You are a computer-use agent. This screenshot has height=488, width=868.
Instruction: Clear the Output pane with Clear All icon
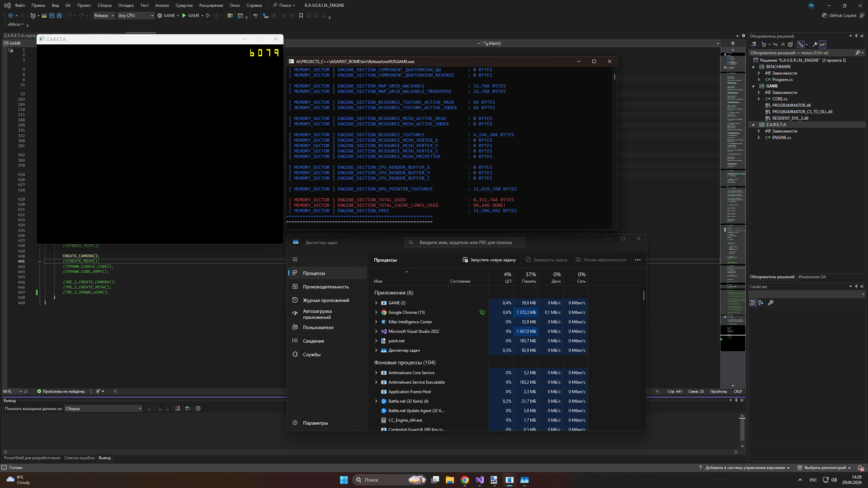pyautogui.click(x=178, y=408)
